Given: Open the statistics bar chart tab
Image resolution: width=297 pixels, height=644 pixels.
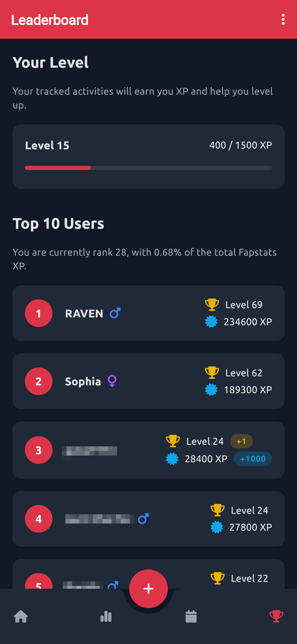Looking at the screenshot, I should (x=106, y=616).
